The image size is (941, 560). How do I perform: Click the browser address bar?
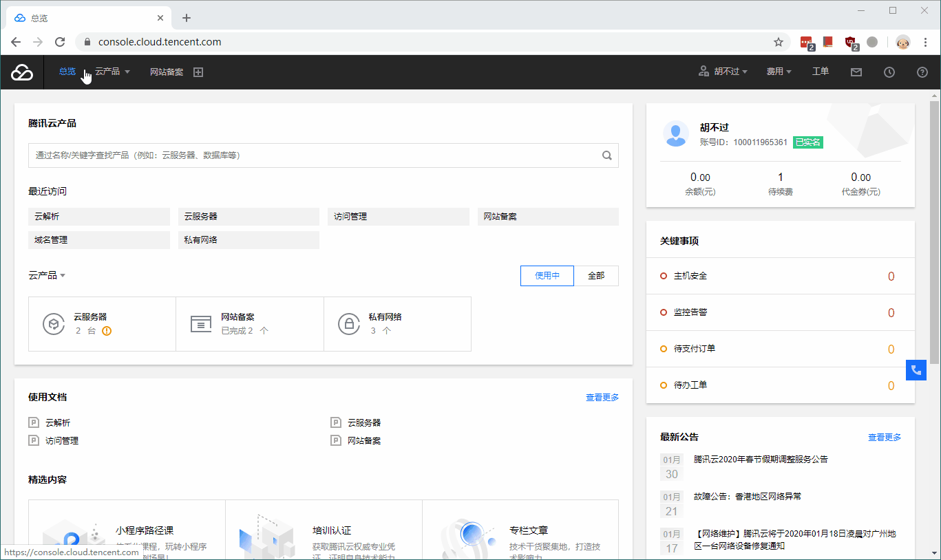click(x=434, y=42)
